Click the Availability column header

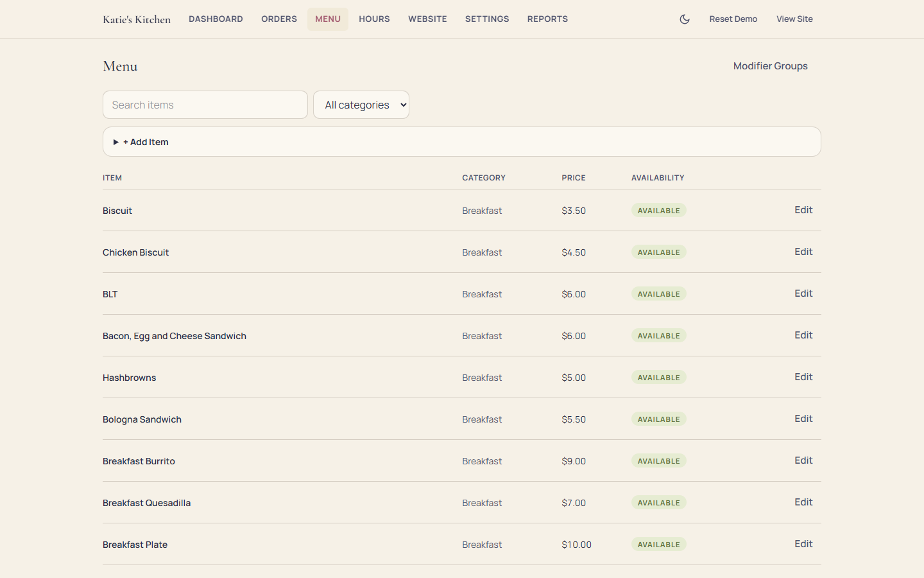point(658,178)
